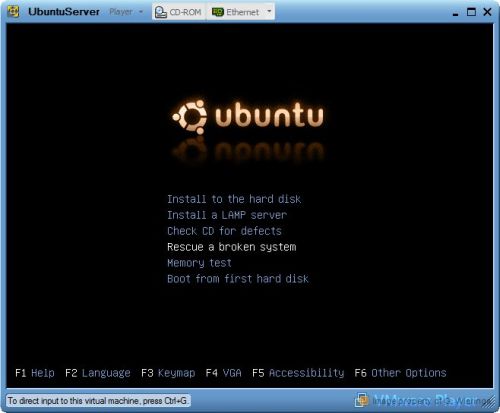Open F1 Help
Viewport: 500px width, 413px height.
[35, 373]
